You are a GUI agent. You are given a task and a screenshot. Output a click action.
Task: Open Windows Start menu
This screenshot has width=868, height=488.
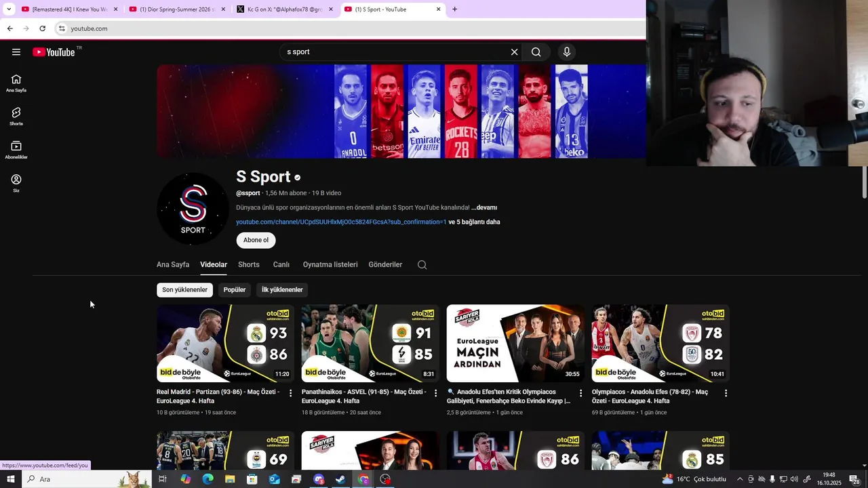tap(11, 479)
